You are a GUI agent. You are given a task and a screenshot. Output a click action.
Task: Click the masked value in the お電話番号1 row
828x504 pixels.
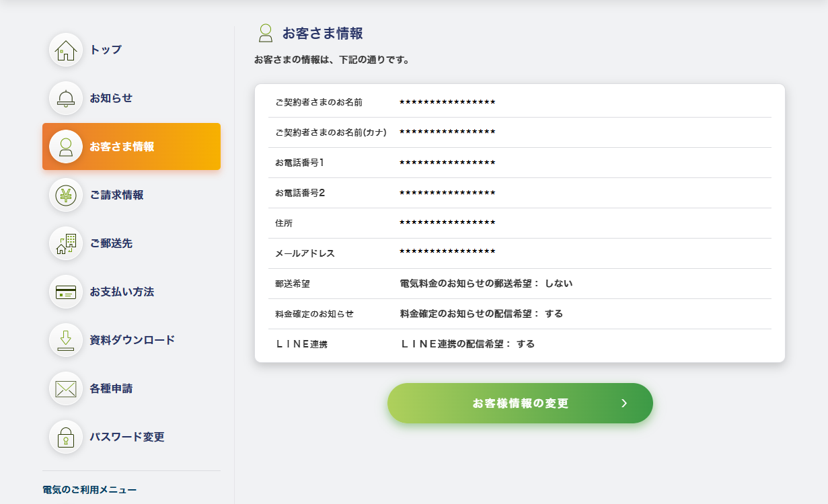point(447,162)
